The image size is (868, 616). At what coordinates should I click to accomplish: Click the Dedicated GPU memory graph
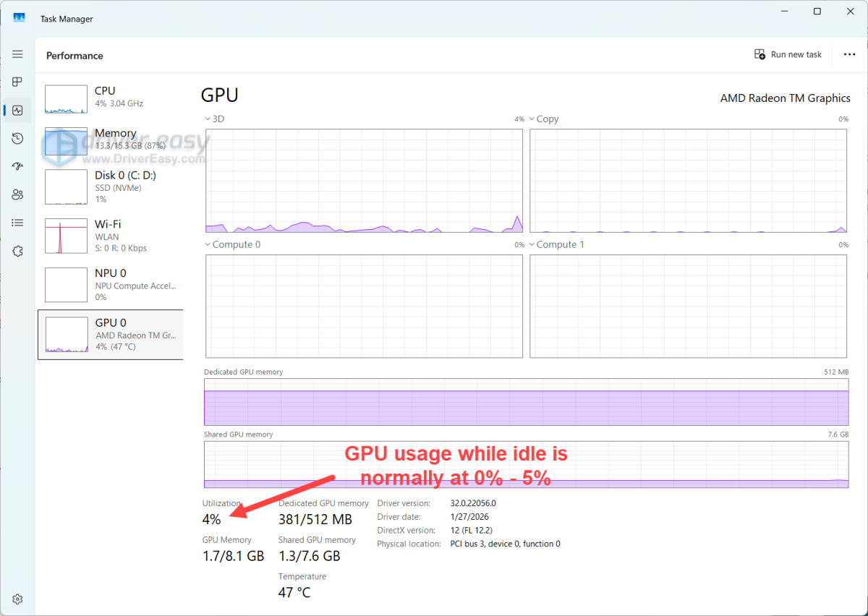point(526,402)
